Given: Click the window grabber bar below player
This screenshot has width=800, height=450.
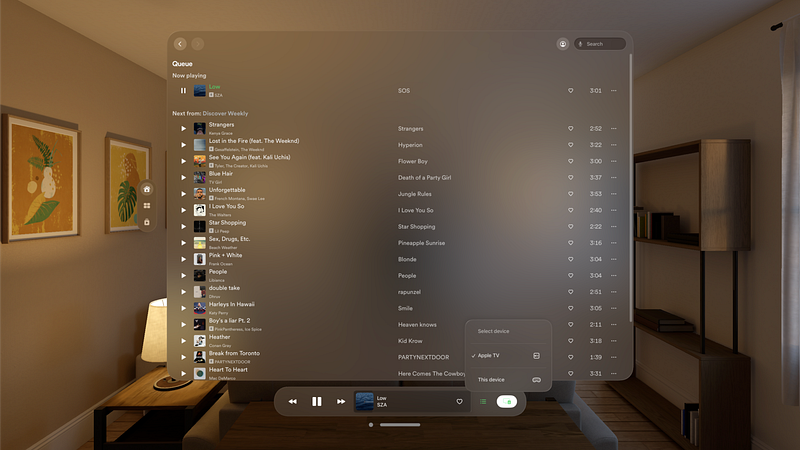Looking at the screenshot, I should pyautogui.click(x=400, y=424).
